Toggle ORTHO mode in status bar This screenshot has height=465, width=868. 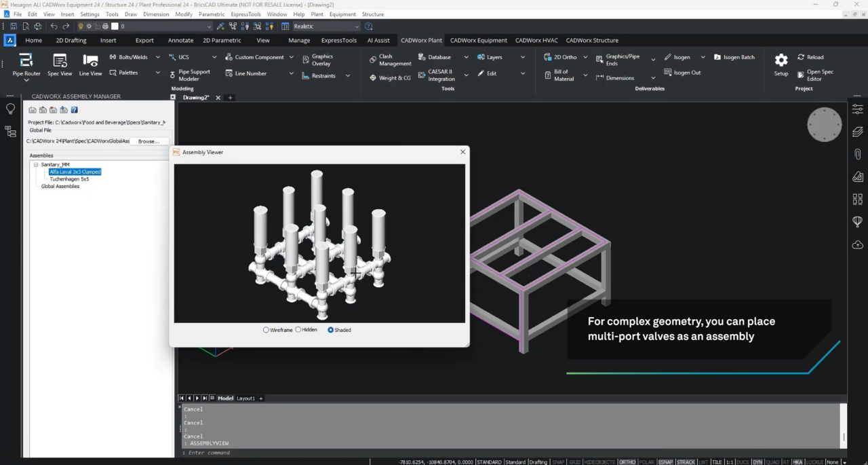[627, 462]
